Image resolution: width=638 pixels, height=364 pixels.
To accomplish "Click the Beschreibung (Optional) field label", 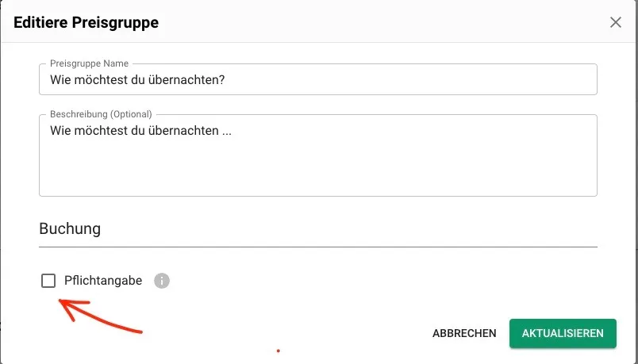I will (101, 114).
